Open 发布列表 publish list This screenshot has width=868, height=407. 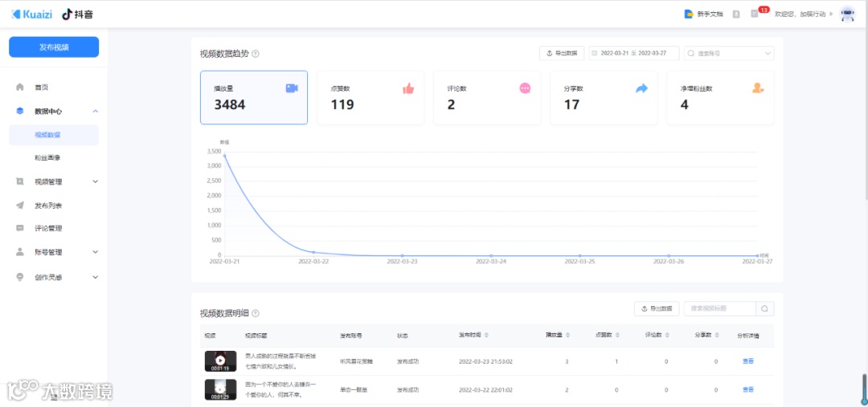click(x=48, y=206)
